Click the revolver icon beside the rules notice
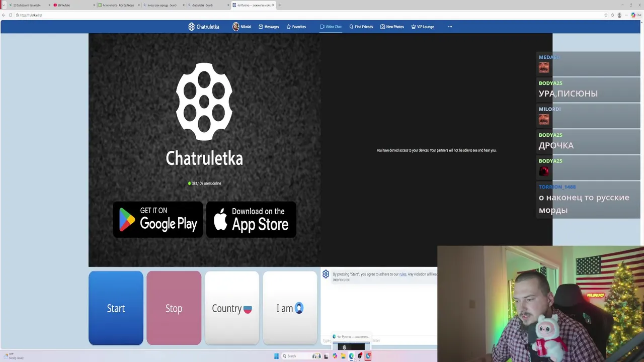 (x=326, y=274)
